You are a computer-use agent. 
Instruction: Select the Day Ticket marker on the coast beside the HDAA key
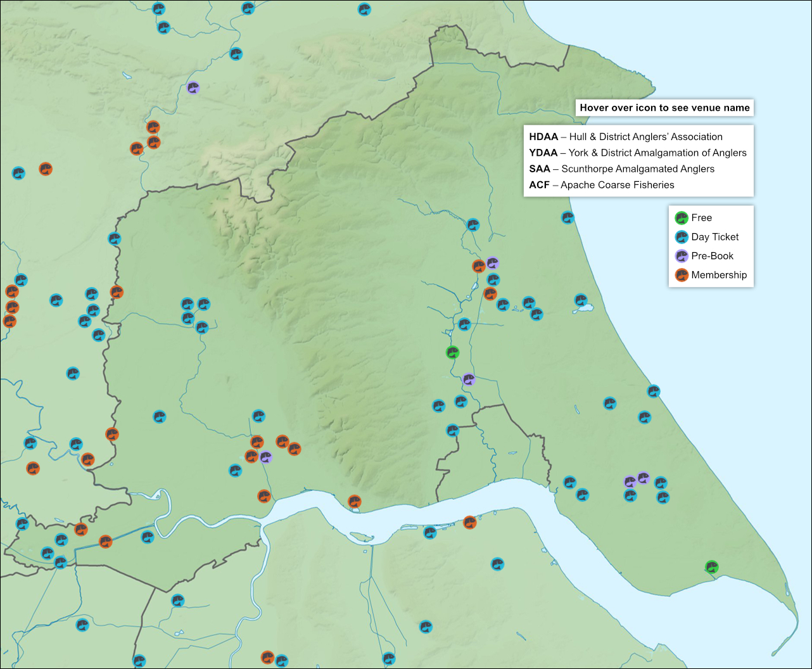pos(568,217)
